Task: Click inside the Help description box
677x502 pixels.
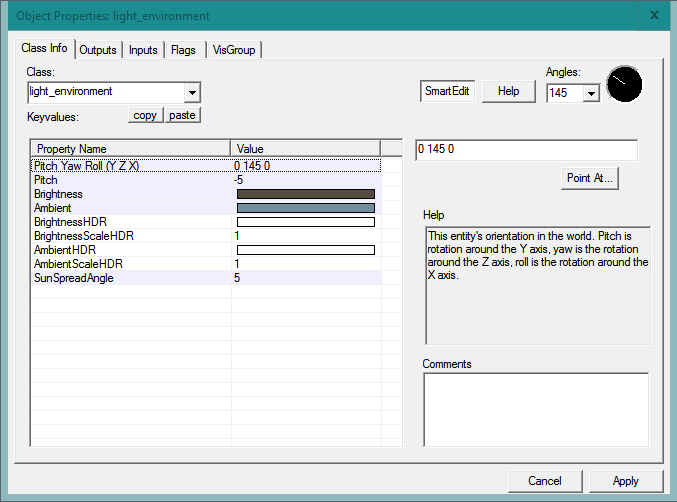Action: pyautogui.click(x=538, y=286)
